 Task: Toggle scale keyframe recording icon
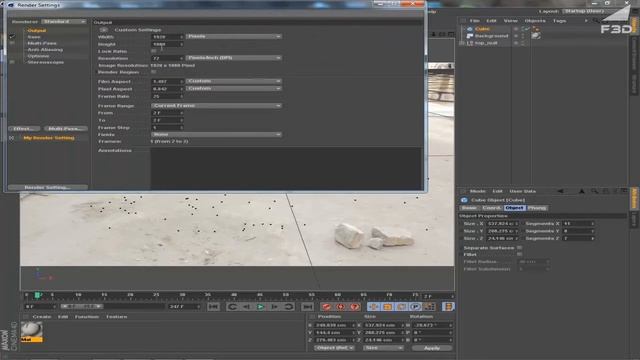click(387, 307)
